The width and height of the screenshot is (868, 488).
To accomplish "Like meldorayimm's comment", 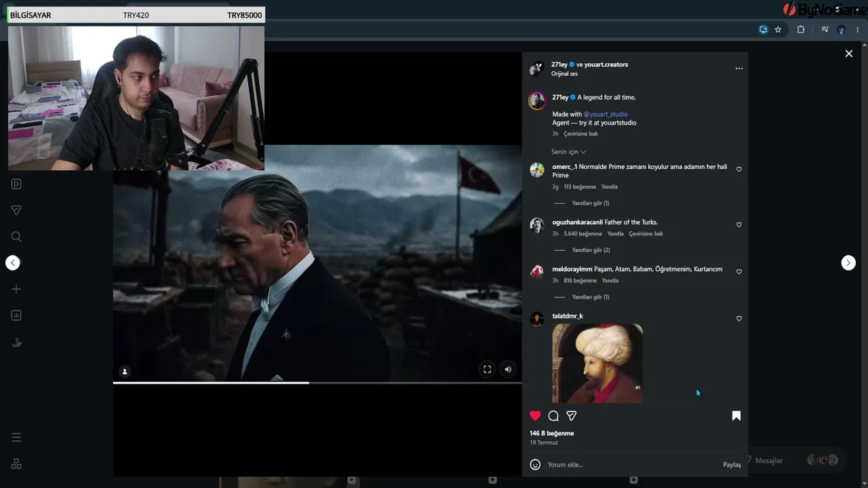I will (739, 272).
